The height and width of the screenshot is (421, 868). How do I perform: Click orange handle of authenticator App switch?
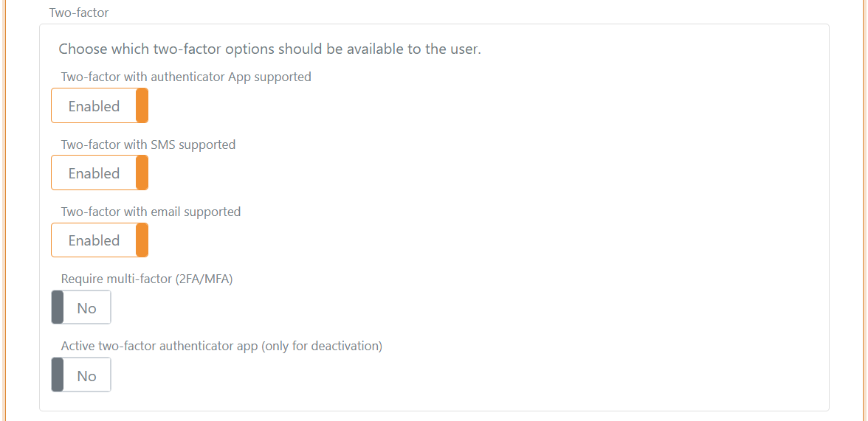[x=142, y=105]
